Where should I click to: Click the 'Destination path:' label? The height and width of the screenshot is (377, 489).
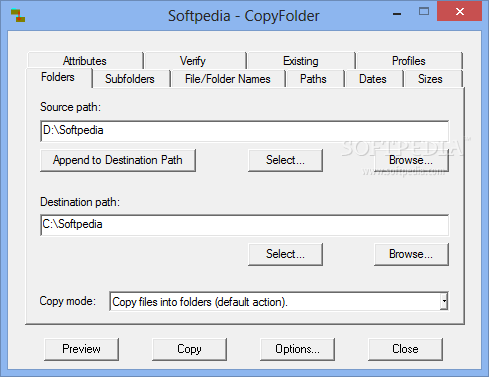click(80, 202)
